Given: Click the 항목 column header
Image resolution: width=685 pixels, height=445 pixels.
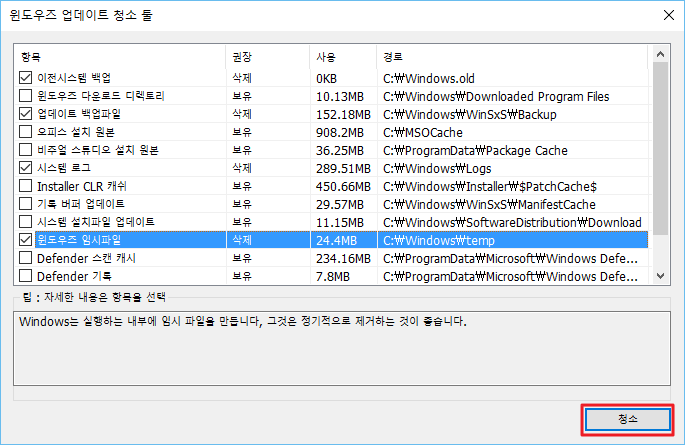Looking at the screenshot, I should tap(120, 57).
